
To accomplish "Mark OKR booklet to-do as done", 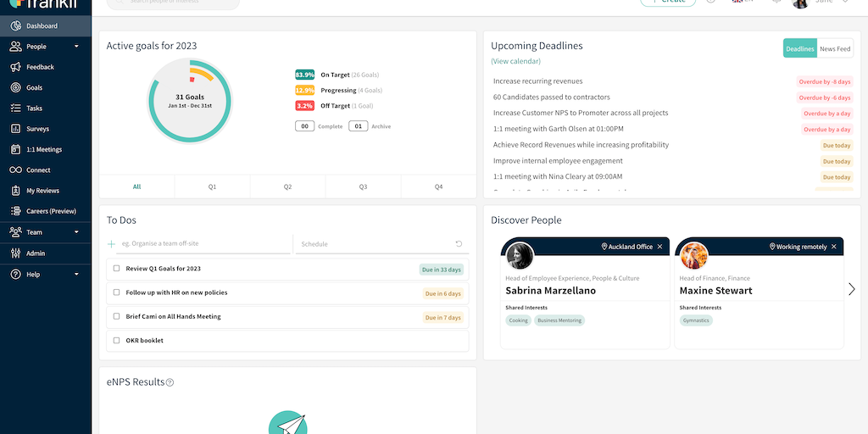I will [117, 341].
